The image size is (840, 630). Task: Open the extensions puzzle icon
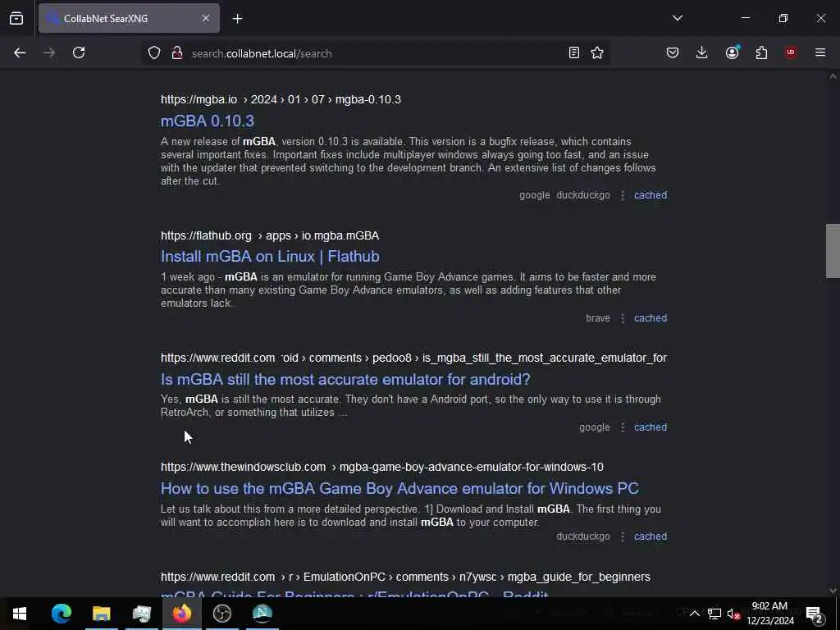coord(761,52)
